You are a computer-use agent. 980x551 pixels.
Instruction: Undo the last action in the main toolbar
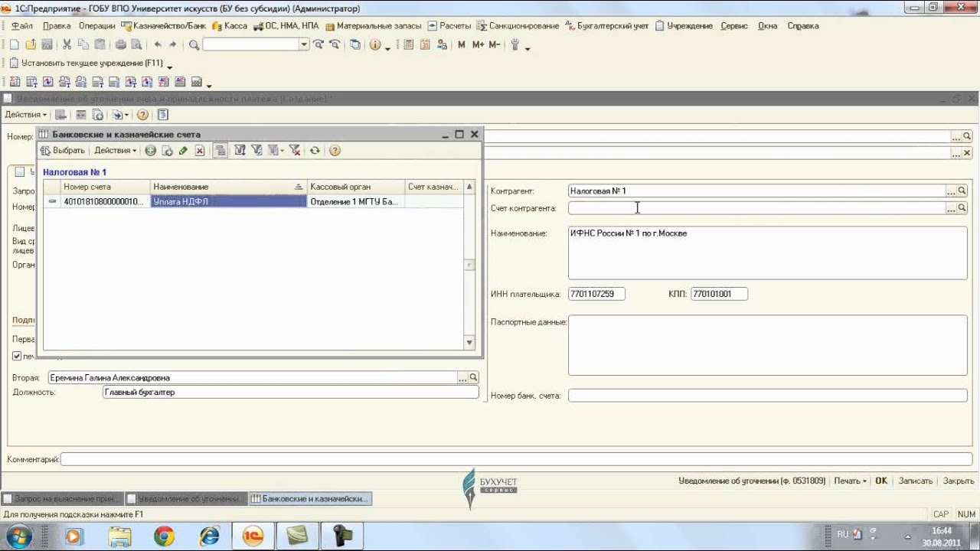click(x=158, y=44)
